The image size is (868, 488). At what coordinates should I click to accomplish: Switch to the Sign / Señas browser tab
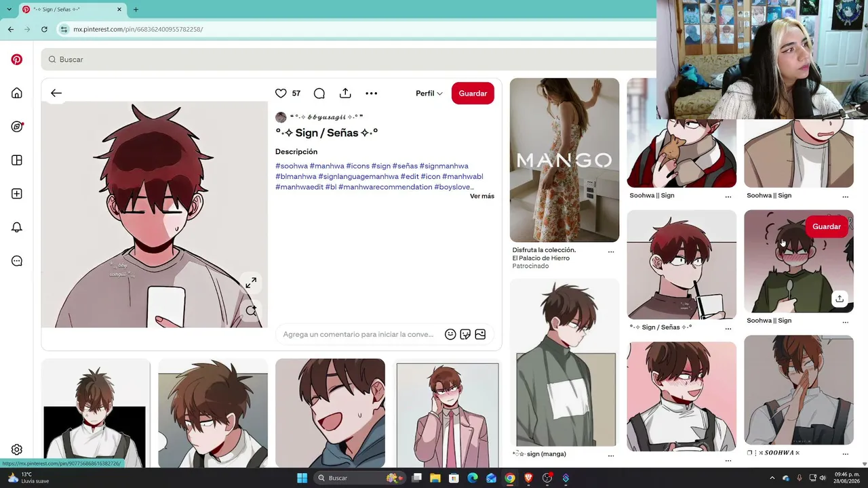(x=71, y=9)
